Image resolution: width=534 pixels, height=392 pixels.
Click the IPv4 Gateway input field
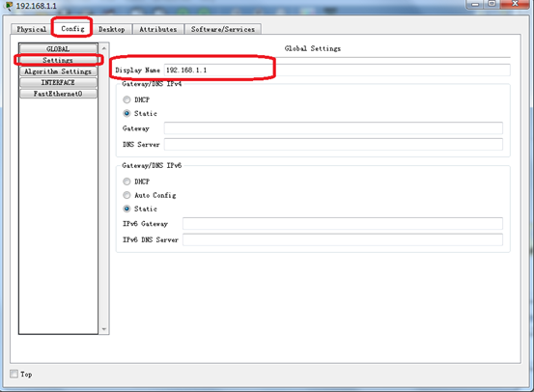coord(333,128)
